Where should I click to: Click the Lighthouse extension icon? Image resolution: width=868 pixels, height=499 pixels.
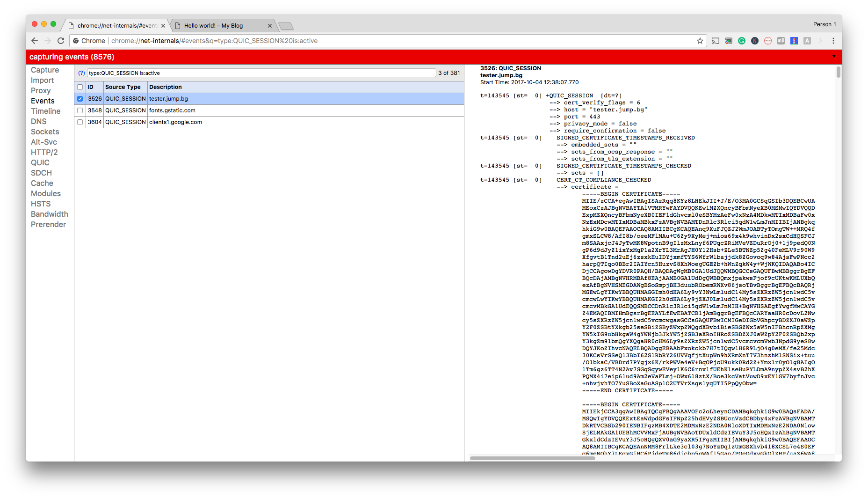tap(794, 41)
